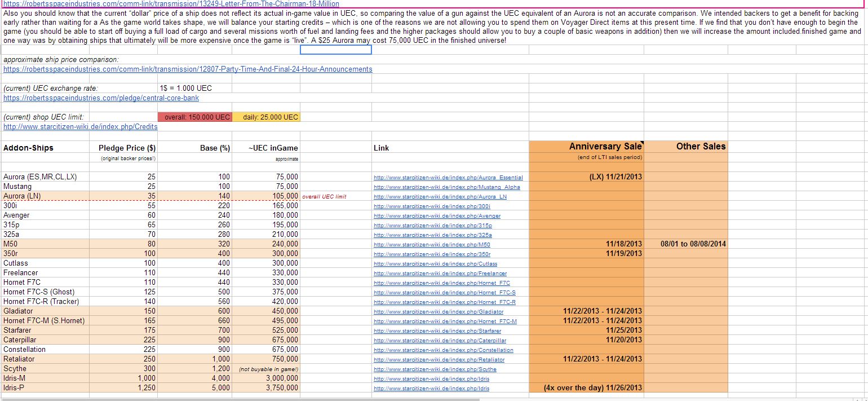Open the Hornet_F7C-S wiki link
868x401 pixels.
coord(445,292)
